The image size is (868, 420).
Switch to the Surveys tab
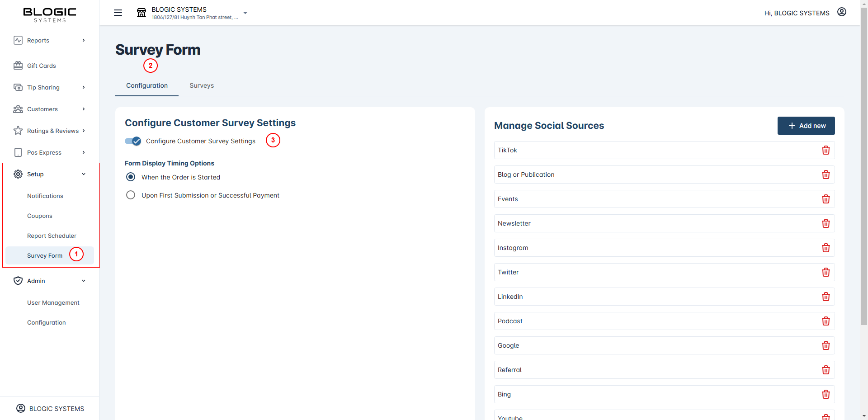coord(202,85)
